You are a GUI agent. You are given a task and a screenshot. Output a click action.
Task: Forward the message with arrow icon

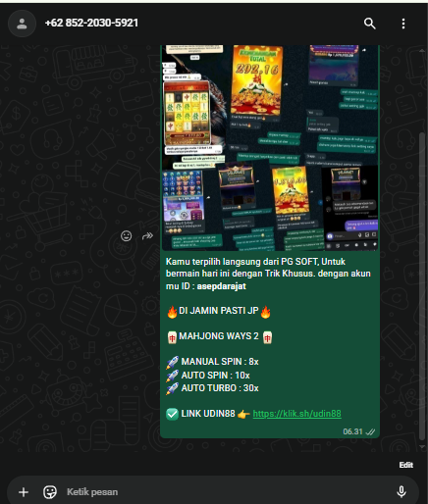[x=147, y=235]
